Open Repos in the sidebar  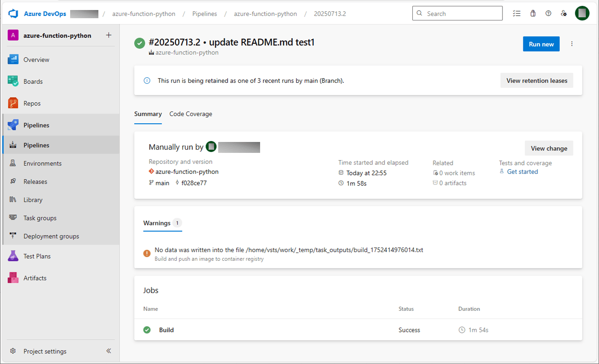pyautogui.click(x=61, y=103)
